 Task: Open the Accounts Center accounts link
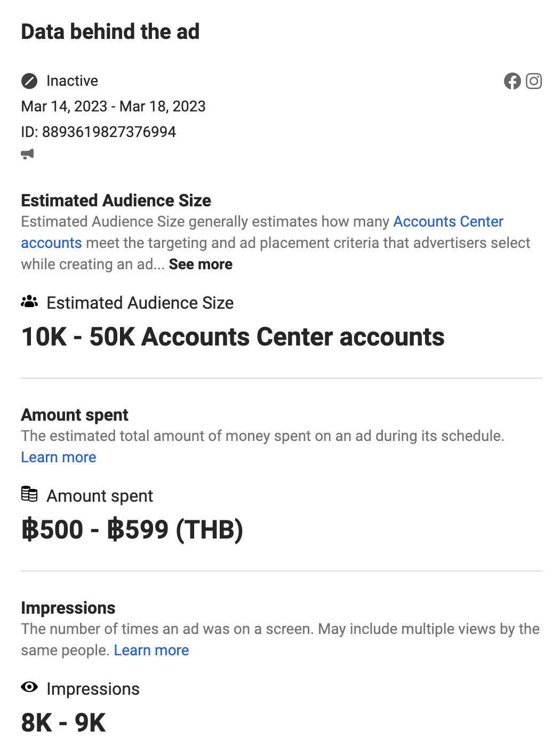[x=448, y=222]
